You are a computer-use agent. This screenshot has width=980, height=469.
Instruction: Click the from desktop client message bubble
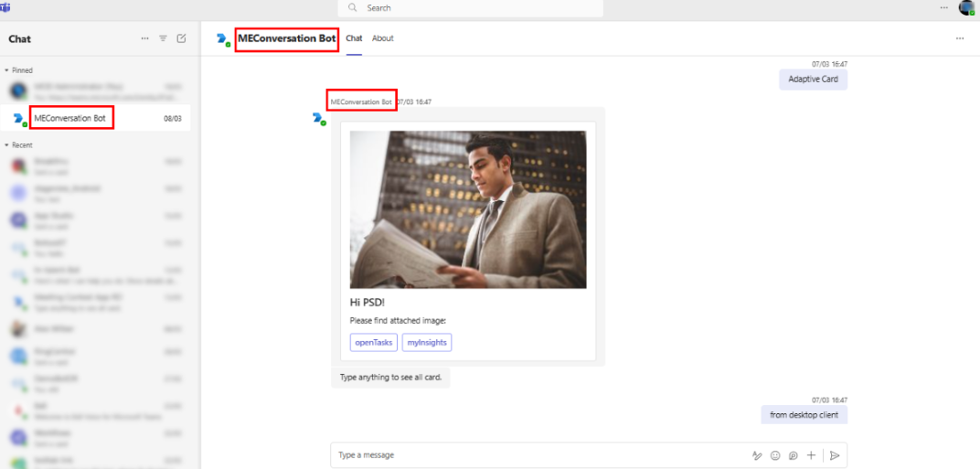(804, 414)
